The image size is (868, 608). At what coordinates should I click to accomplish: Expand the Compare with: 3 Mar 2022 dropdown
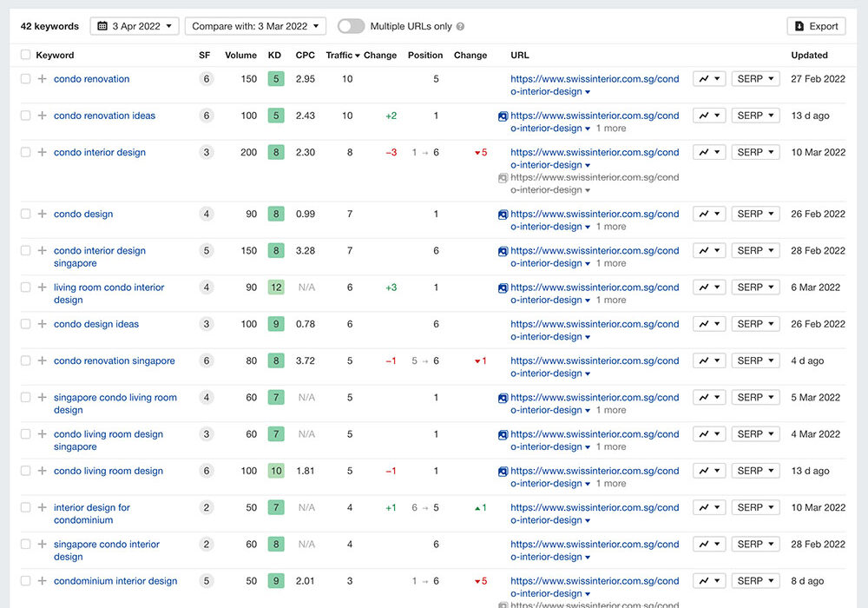[255, 26]
